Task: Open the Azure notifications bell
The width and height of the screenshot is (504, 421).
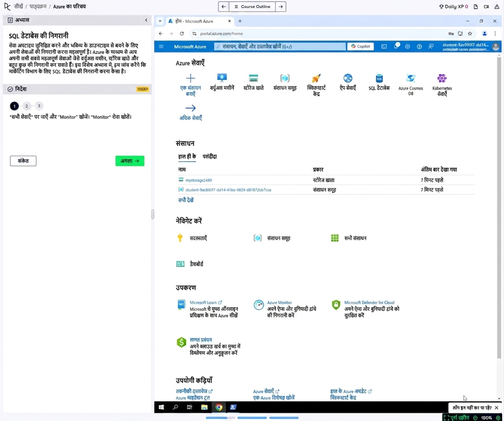Action: 396,46
